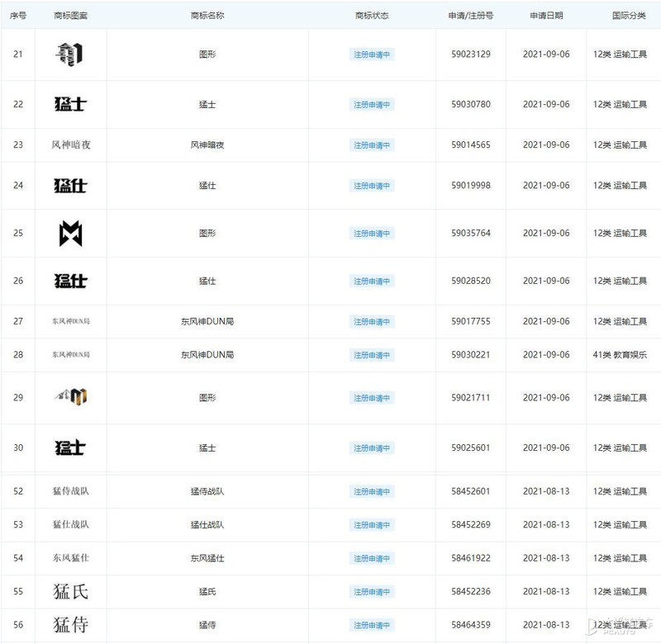Click the trademark name 猛侍 in row 56
The width and height of the screenshot is (661, 644).
coord(207,625)
